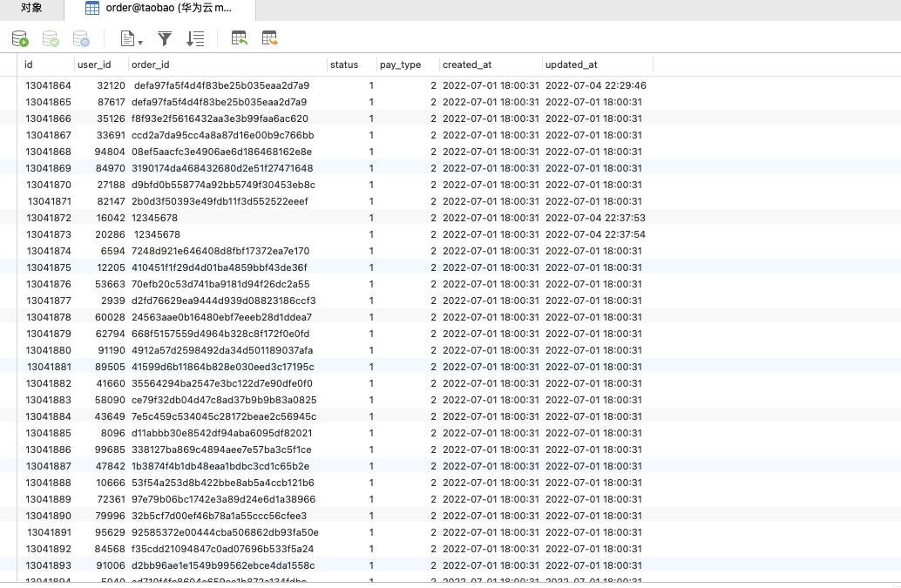The height and width of the screenshot is (588, 901).
Task: Select order_id 4912a57d2598492da34d501189037afa
Action: pos(222,350)
